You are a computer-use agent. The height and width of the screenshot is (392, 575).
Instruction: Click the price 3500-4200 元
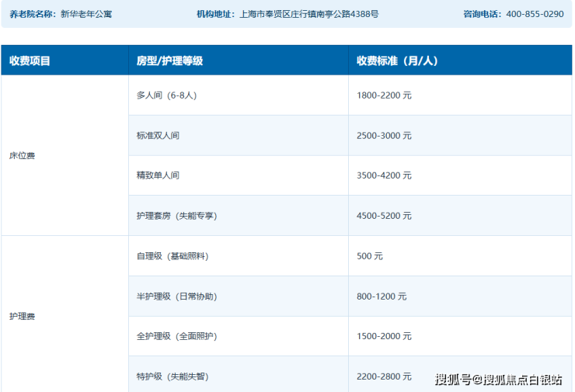[384, 175]
